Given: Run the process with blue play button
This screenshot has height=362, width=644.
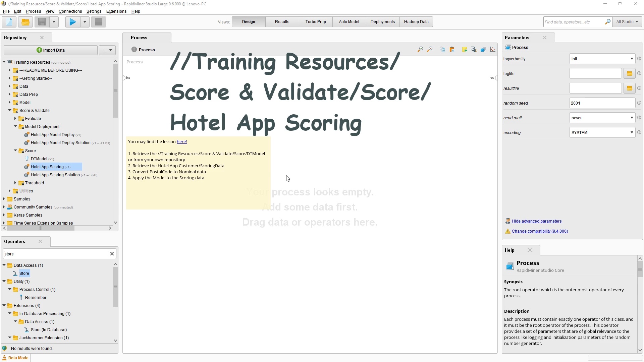Looking at the screenshot, I should click(72, 22).
